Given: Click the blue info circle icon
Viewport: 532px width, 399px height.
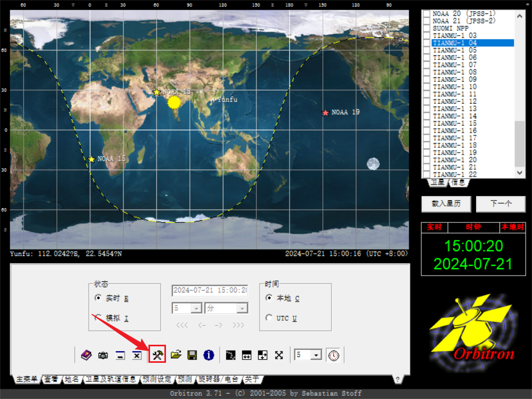Looking at the screenshot, I should 209,355.
